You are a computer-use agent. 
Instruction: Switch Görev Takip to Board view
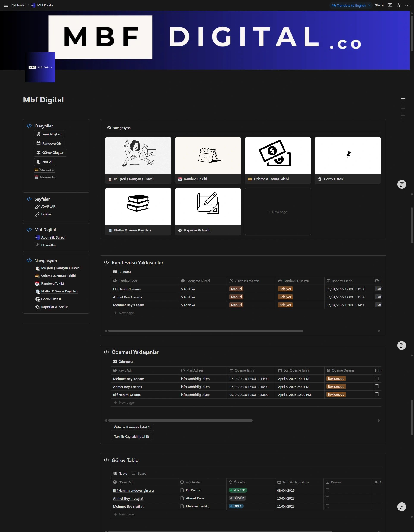tap(139, 473)
